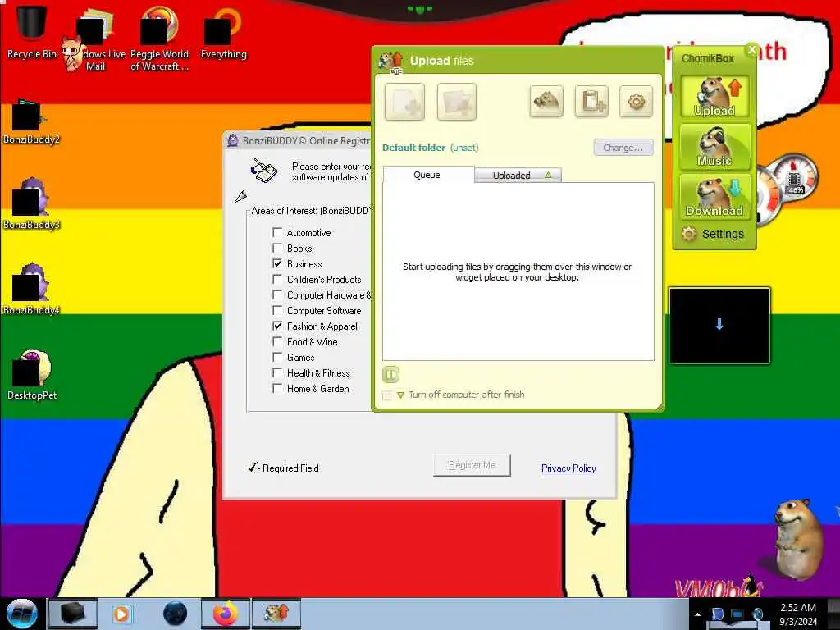Click the empty upload queue drop area

tap(518, 272)
